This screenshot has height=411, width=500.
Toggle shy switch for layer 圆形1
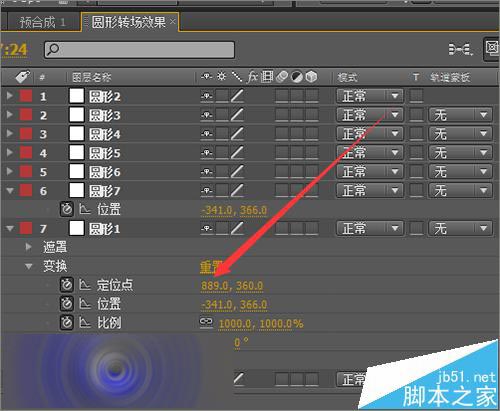[207, 229]
